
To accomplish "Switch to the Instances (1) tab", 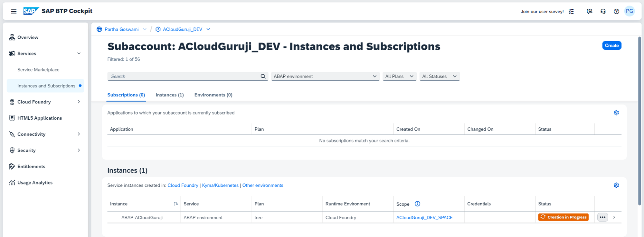I will coord(169,95).
